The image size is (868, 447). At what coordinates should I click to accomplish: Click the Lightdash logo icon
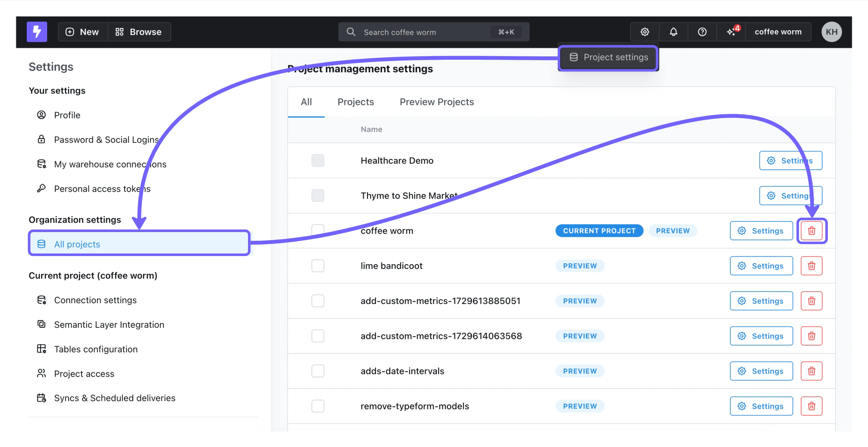coord(37,32)
